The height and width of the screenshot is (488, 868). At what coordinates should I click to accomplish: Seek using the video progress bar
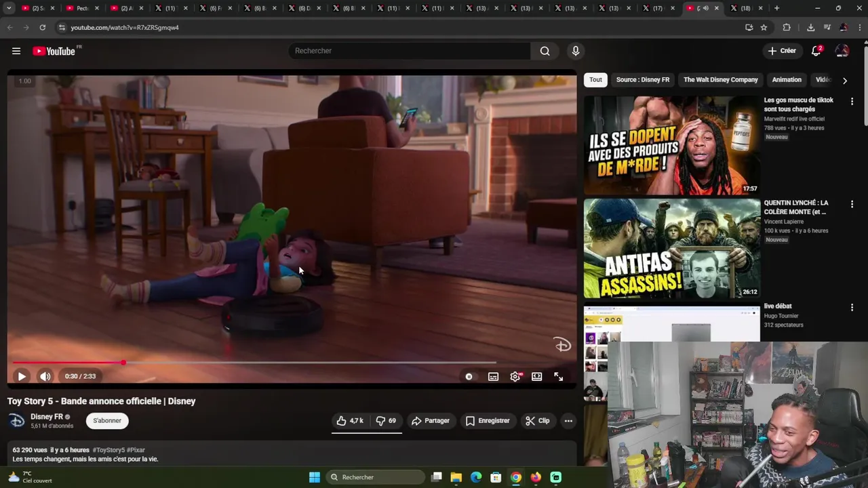point(292,363)
